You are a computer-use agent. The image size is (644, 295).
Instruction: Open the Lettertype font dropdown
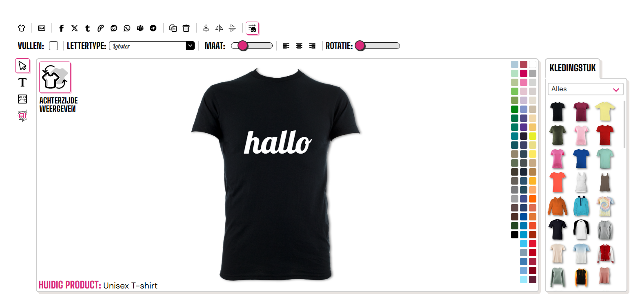[152, 46]
